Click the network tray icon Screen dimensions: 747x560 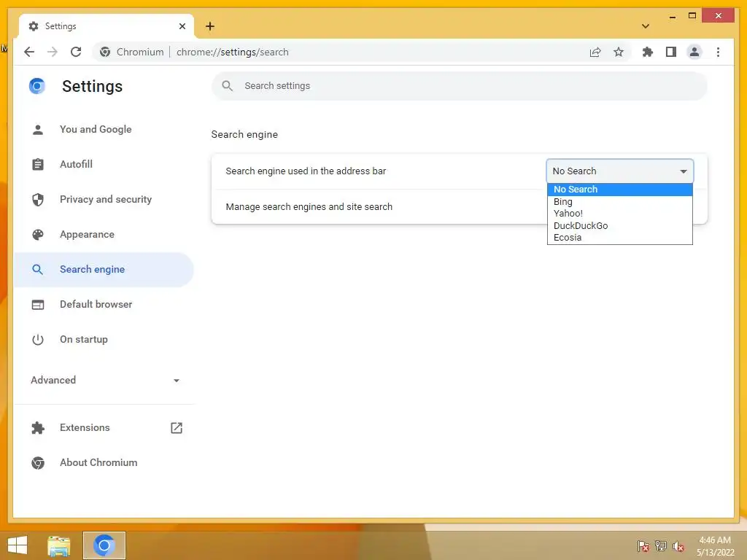coord(661,545)
